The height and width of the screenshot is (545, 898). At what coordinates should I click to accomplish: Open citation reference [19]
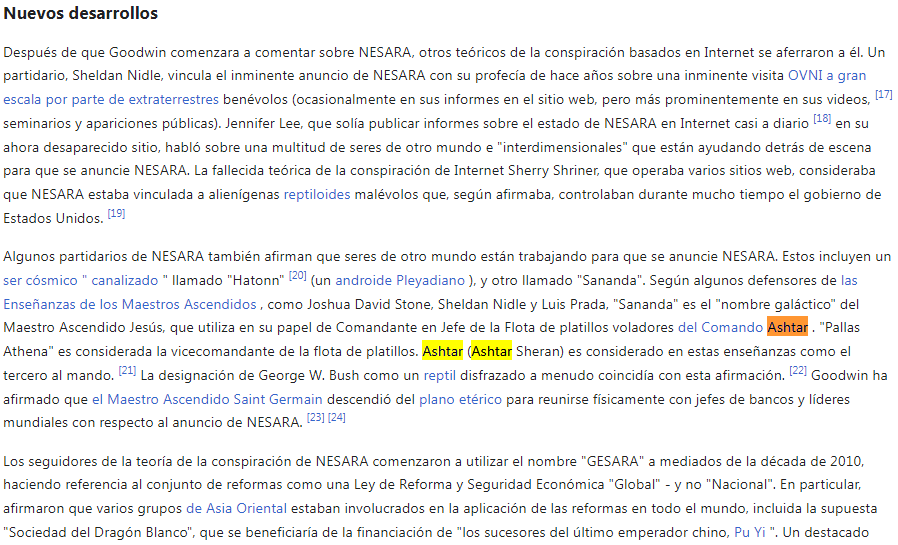[116, 214]
